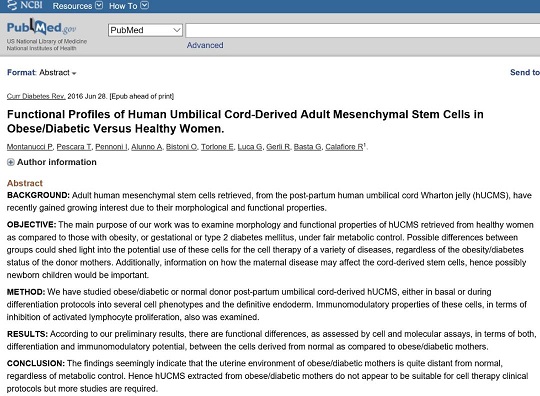Screen dimensions: 540x396
Task: Open the Curr Diabetes Rev journal link
Action: pyautogui.click(x=36, y=96)
